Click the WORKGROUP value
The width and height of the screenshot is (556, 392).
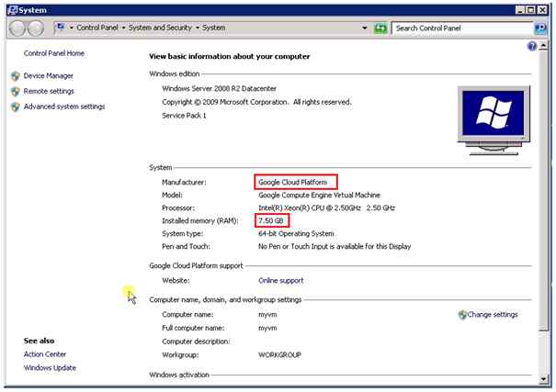tap(279, 354)
